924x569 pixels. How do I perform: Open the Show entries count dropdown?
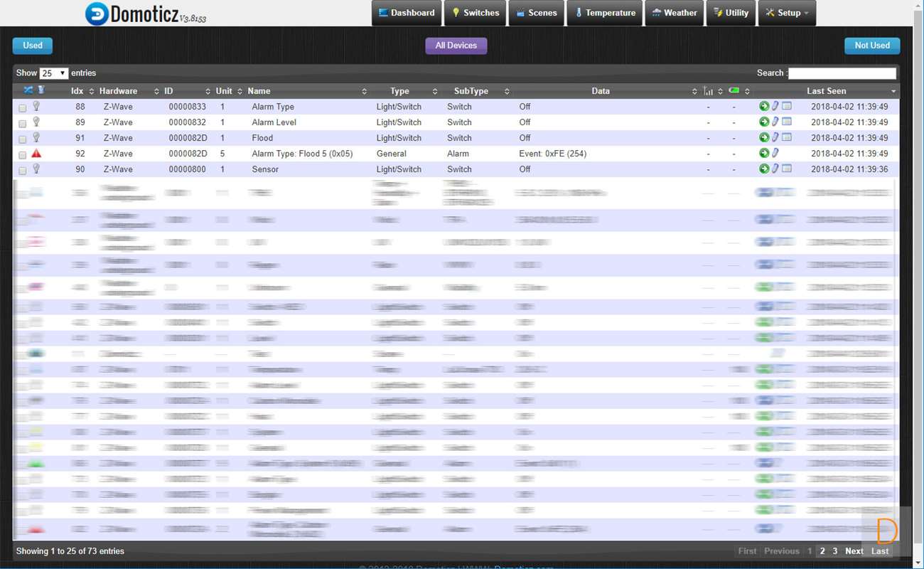pos(54,73)
